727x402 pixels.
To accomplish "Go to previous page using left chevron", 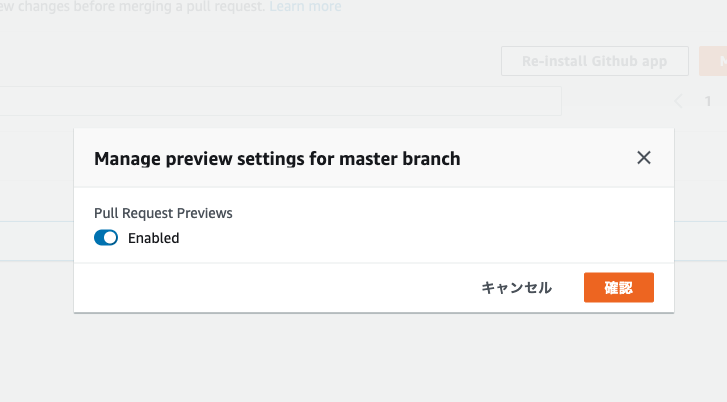I will click(x=679, y=101).
